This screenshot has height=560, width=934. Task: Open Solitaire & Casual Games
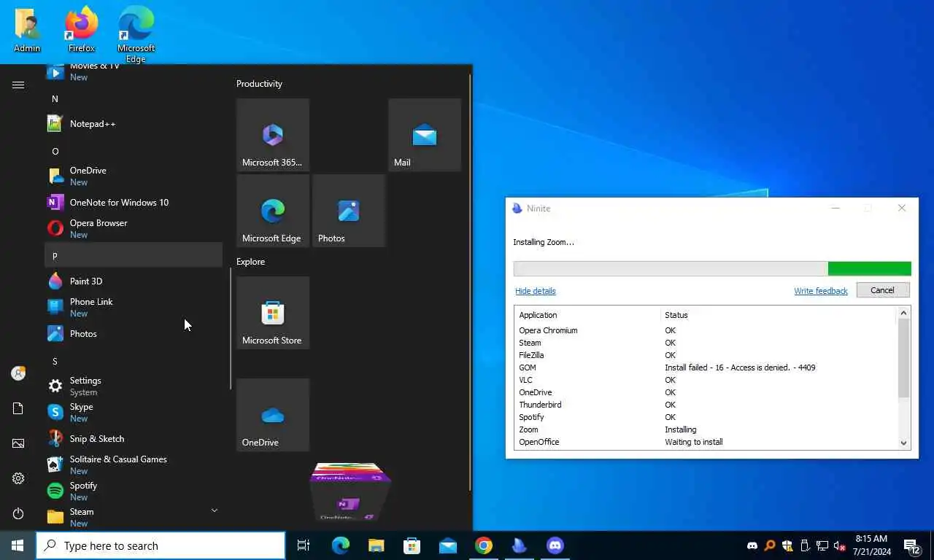coord(134,464)
